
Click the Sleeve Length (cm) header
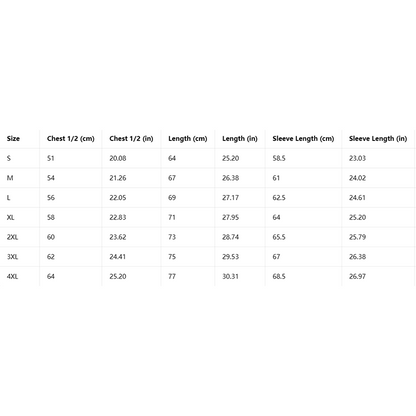click(x=303, y=139)
